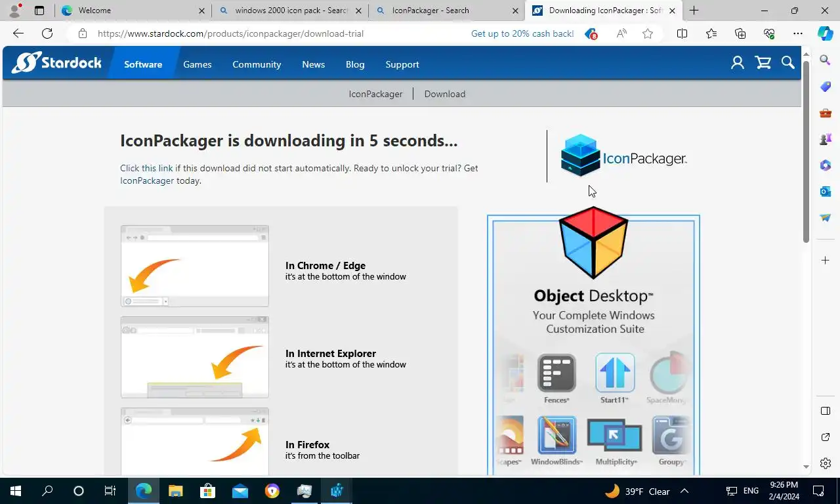Open the sidebar Shopping tag icon
Screen dimensions: 840x504
[826, 87]
